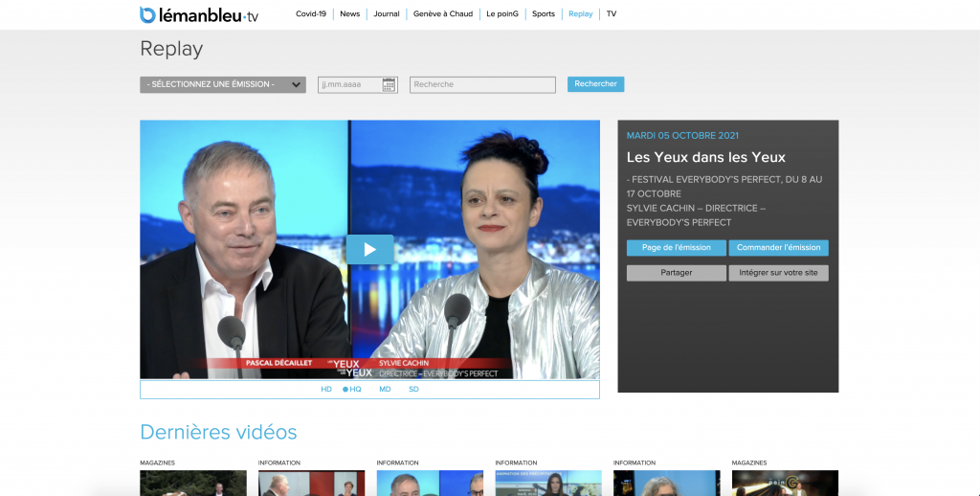This screenshot has height=496, width=980.
Task: Open Genève à Chaud in navigation
Action: point(442,14)
